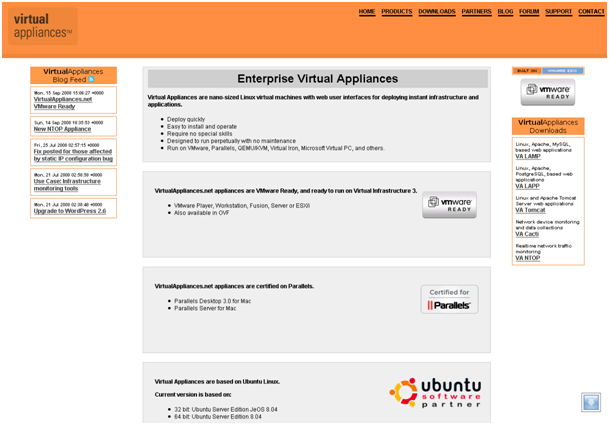This screenshot has height=425, width=609.
Task: Open the PRODUCTS menu item
Action: [397, 12]
